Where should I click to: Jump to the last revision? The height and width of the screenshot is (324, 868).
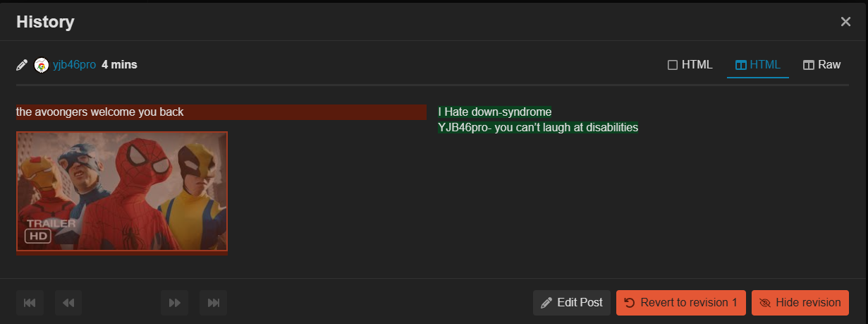coord(213,303)
